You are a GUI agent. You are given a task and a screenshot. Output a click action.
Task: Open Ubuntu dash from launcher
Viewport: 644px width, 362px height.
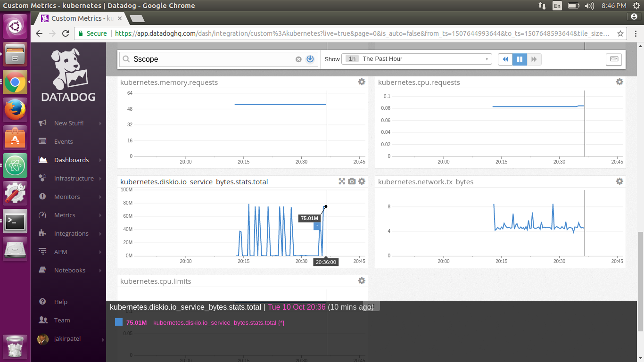15,27
